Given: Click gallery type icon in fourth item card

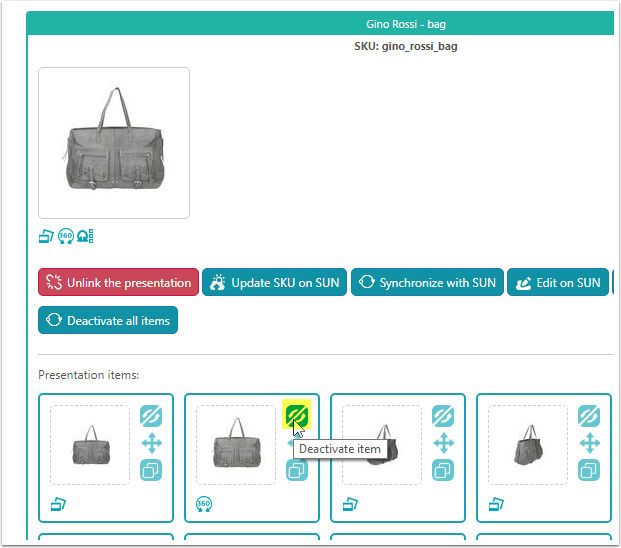Looking at the screenshot, I should pos(496,504).
